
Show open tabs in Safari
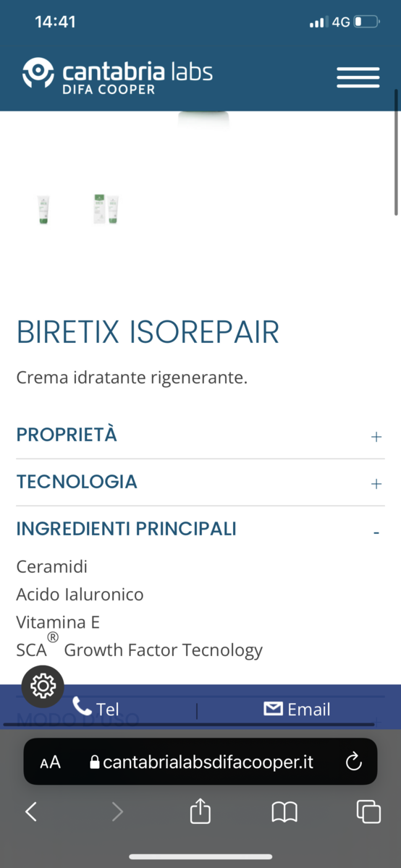click(x=368, y=812)
